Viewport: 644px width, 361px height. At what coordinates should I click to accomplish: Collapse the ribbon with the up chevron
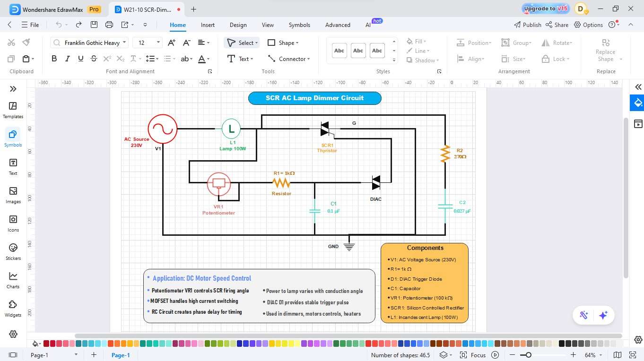(630, 25)
